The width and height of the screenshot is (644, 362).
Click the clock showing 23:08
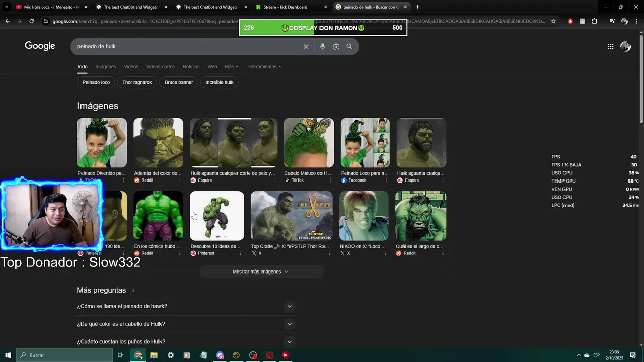[614, 352]
